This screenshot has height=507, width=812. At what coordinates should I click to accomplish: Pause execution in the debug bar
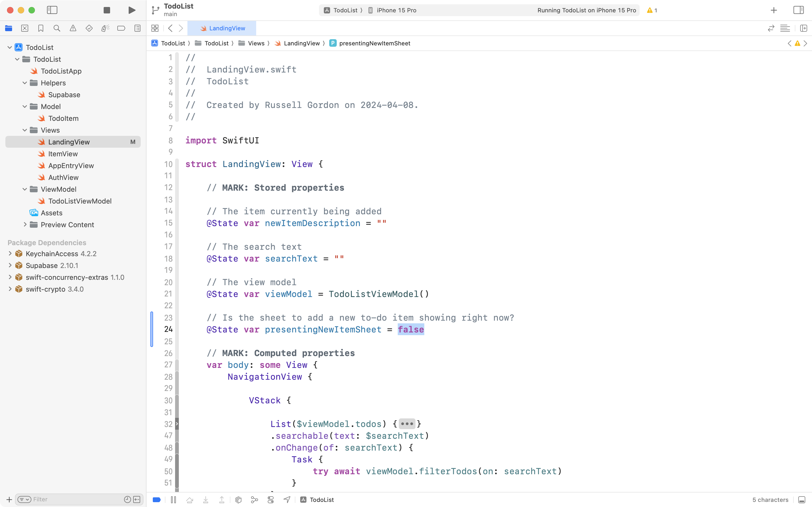pyautogui.click(x=174, y=499)
